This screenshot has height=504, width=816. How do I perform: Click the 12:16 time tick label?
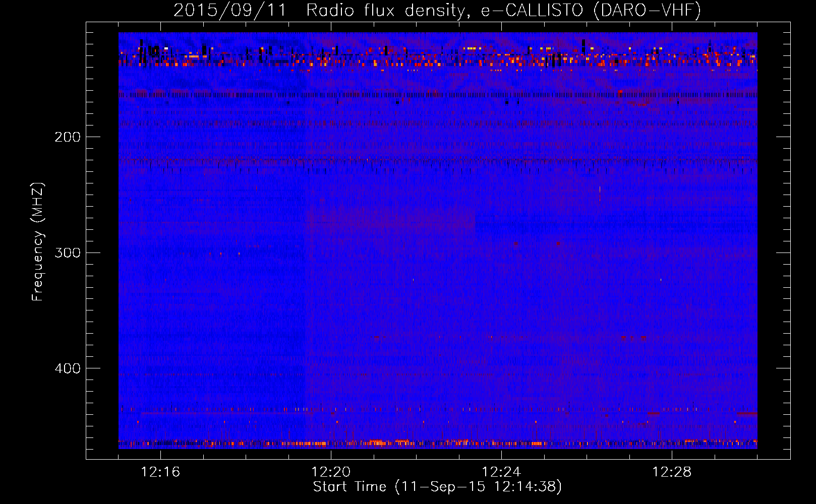point(160,472)
